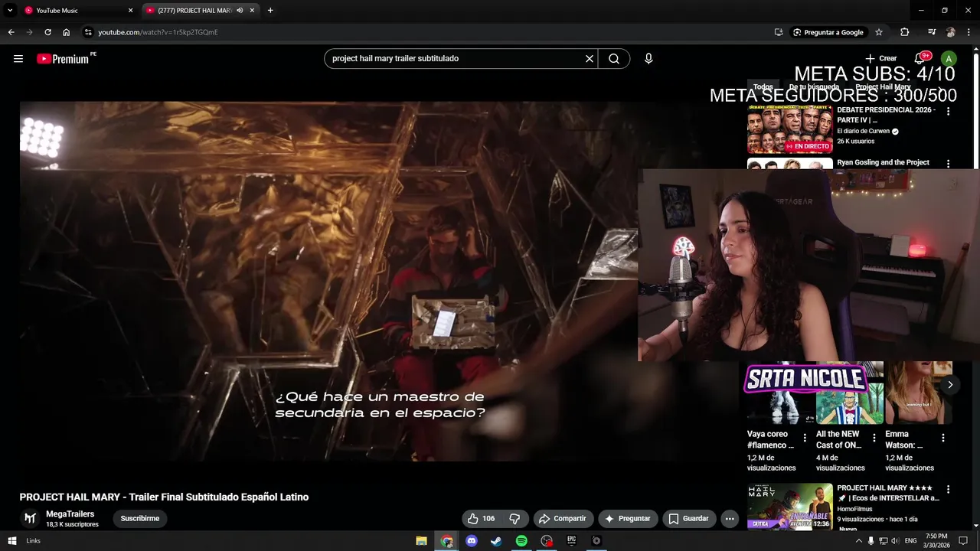Open Chrome extensions puzzle icon
Image resolution: width=980 pixels, height=551 pixels.
point(905,32)
